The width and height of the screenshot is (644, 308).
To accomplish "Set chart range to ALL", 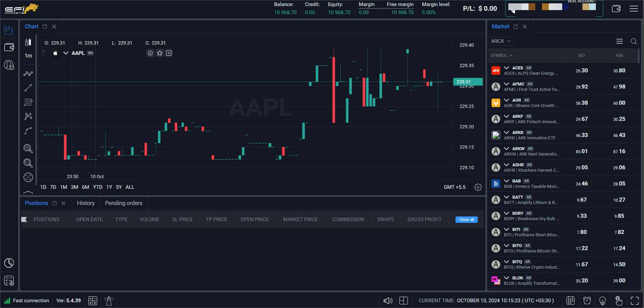I will 130,187.
